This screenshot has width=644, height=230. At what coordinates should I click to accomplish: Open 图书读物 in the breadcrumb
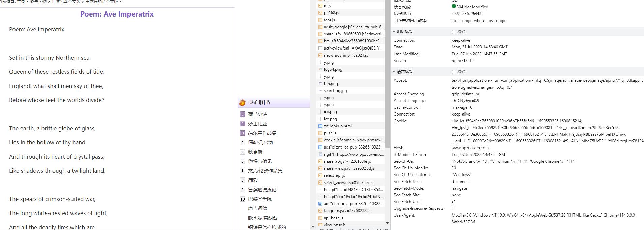(38, 2)
